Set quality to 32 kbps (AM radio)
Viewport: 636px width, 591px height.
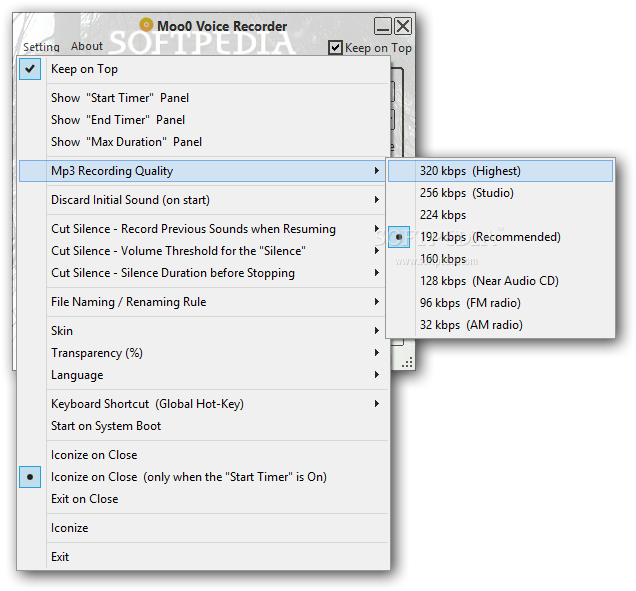(500, 325)
